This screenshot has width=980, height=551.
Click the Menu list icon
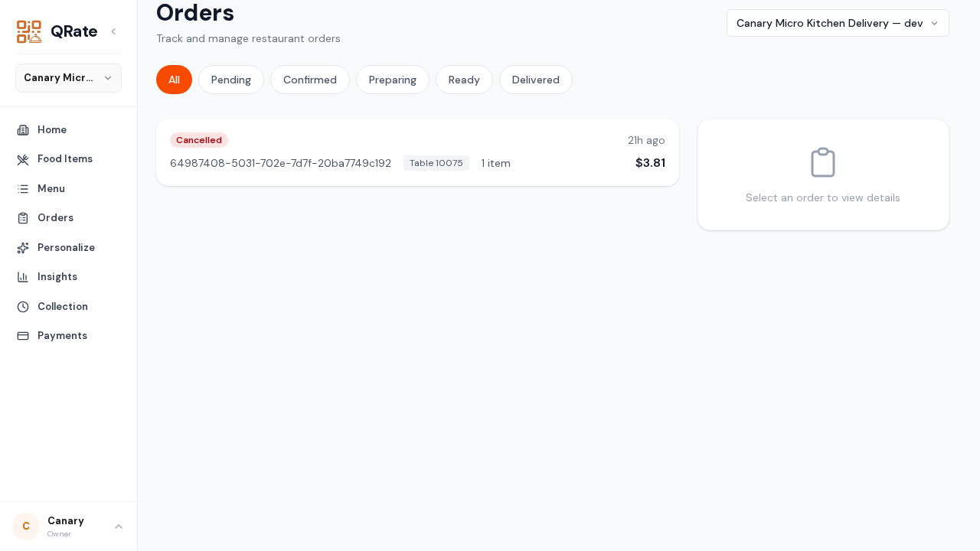coord(23,189)
